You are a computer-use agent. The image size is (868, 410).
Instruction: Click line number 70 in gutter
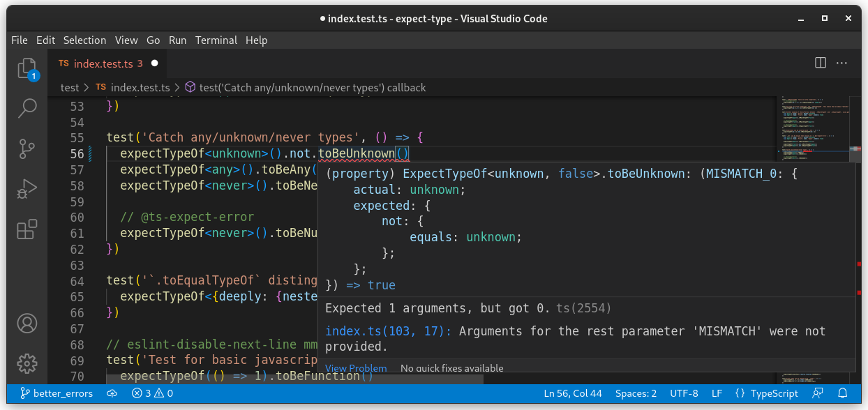(77, 377)
